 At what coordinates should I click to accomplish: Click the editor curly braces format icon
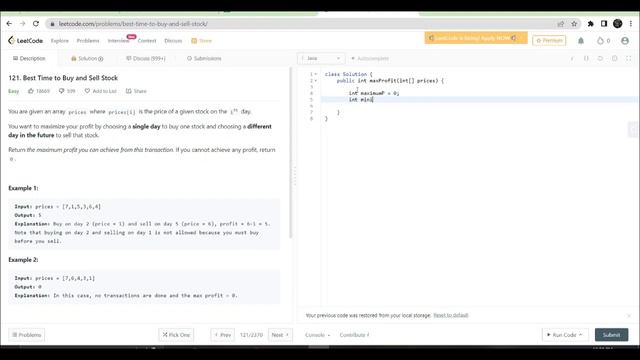coord(586,58)
